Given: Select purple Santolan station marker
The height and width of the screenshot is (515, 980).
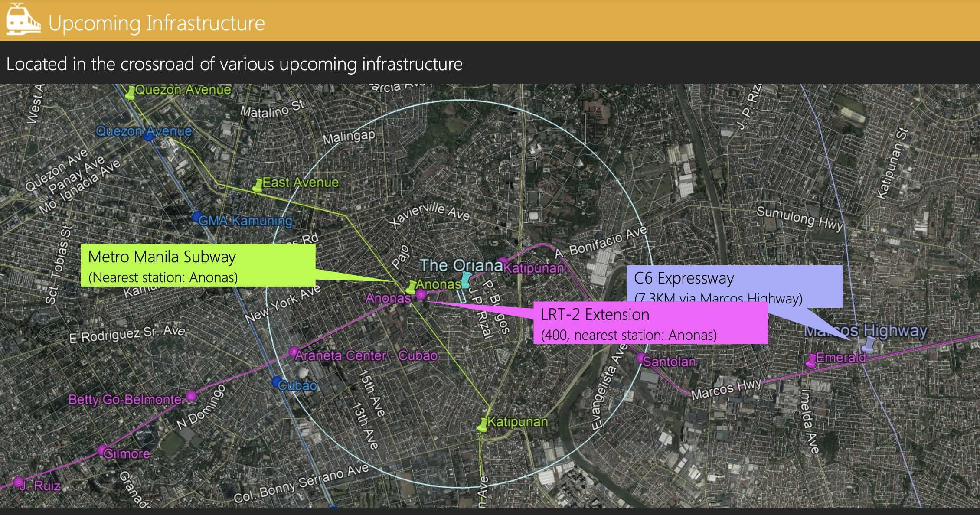Looking at the screenshot, I should [x=641, y=358].
